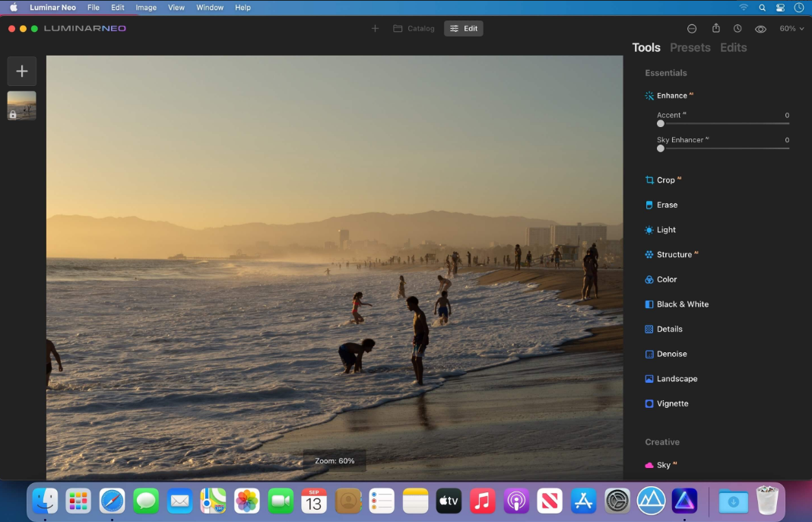Open the Calendar from the dock
The height and width of the screenshot is (522, 812).
click(x=314, y=501)
